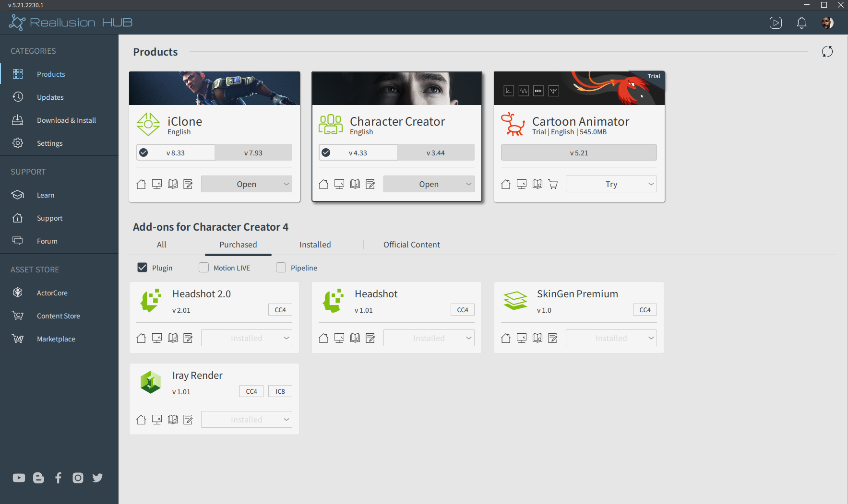Click the IC8 tag on Iray Render

pos(280,391)
